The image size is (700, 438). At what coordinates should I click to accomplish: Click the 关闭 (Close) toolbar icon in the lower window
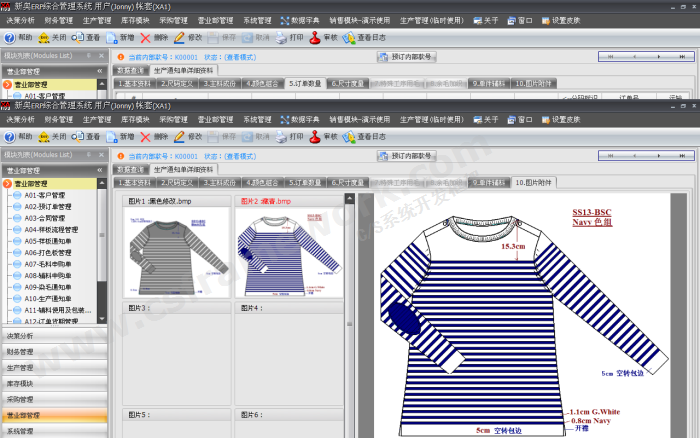point(51,136)
